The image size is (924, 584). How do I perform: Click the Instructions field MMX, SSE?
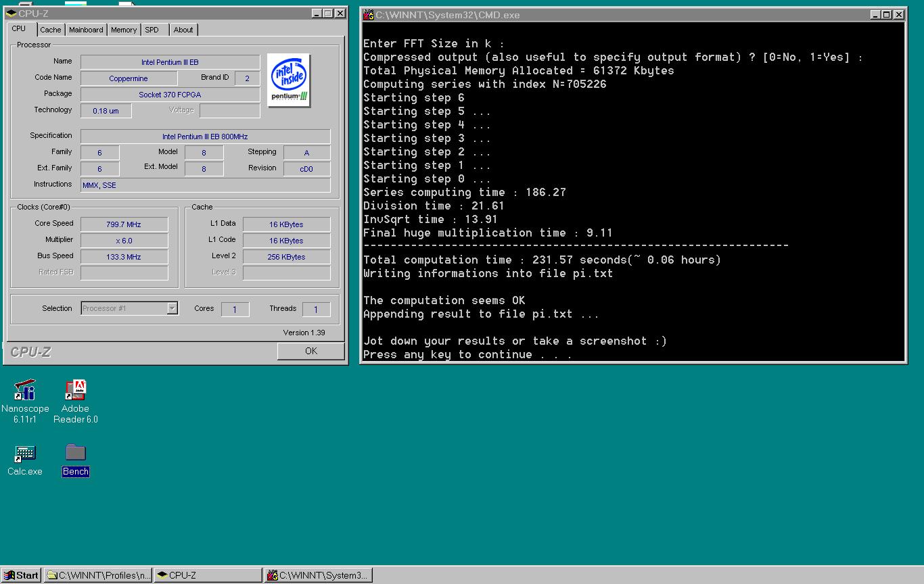[x=205, y=185]
